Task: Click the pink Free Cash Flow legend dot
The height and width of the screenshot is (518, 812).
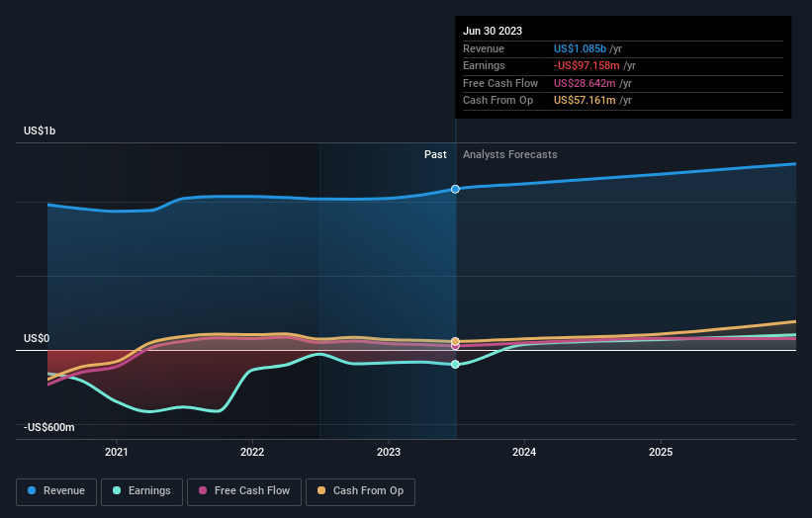Action: coord(203,490)
